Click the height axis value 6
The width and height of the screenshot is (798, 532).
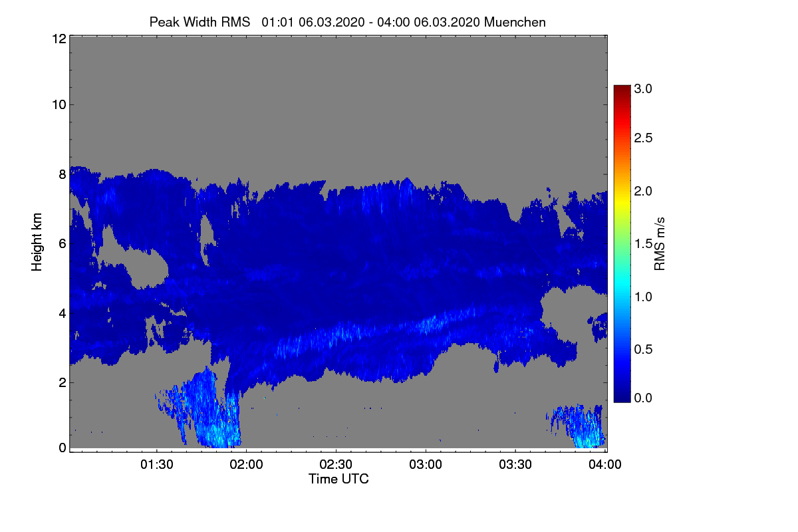(x=63, y=243)
